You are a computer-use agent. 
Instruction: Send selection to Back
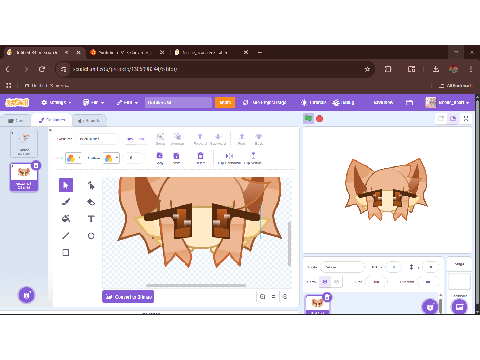259,139
